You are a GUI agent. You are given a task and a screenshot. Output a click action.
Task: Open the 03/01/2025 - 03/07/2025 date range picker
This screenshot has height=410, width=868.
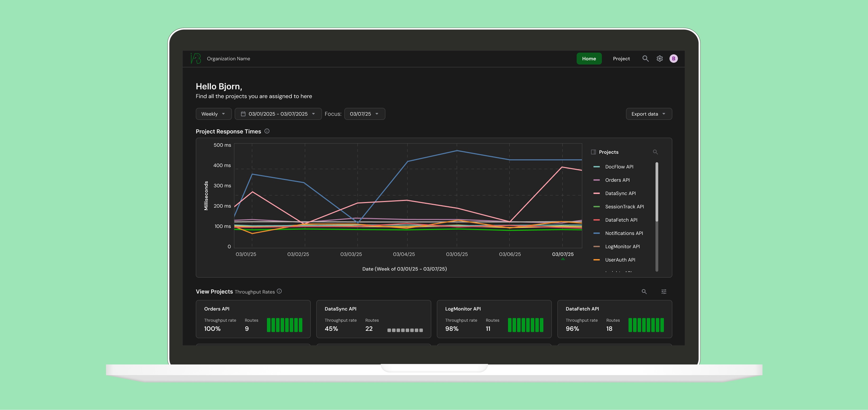[278, 114]
